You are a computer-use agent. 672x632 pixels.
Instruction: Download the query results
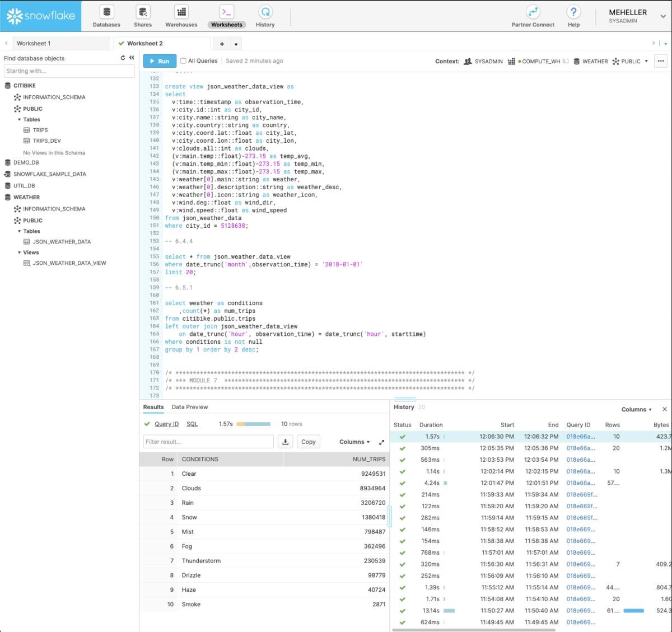[286, 442]
